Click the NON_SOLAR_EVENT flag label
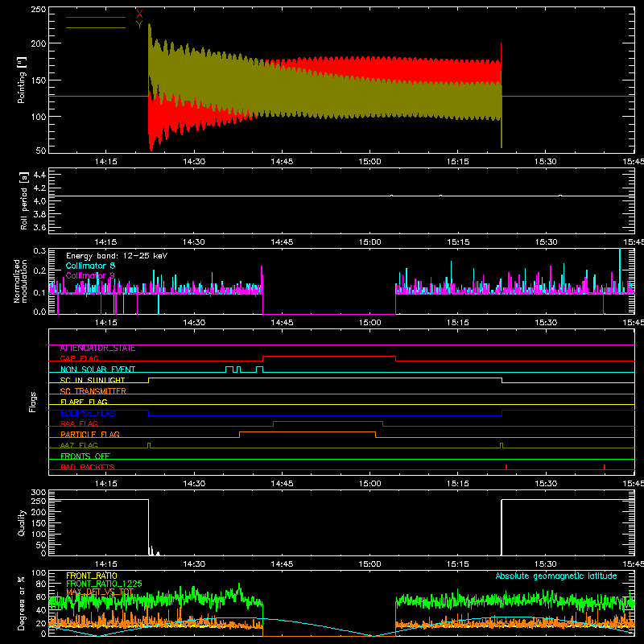The image size is (644, 644). [97, 369]
